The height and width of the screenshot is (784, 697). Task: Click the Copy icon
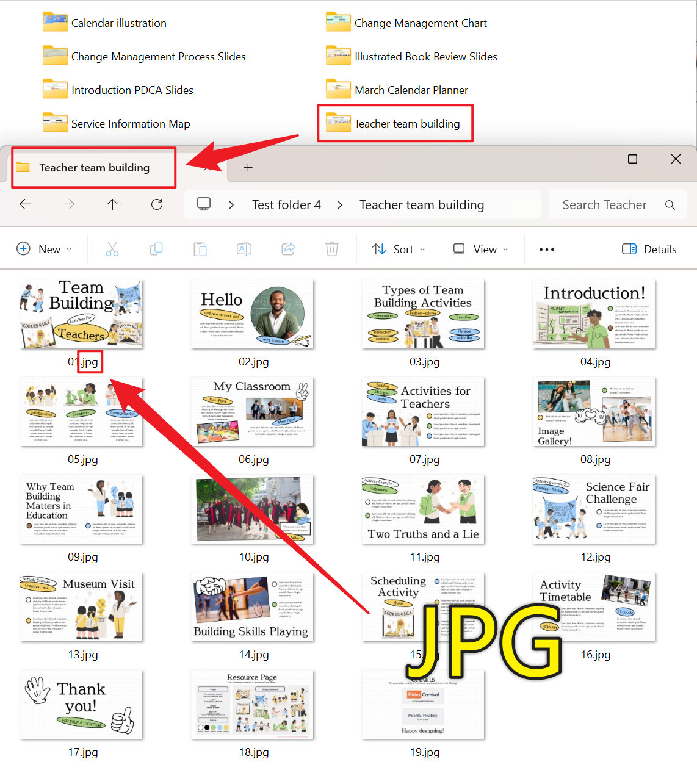click(156, 249)
